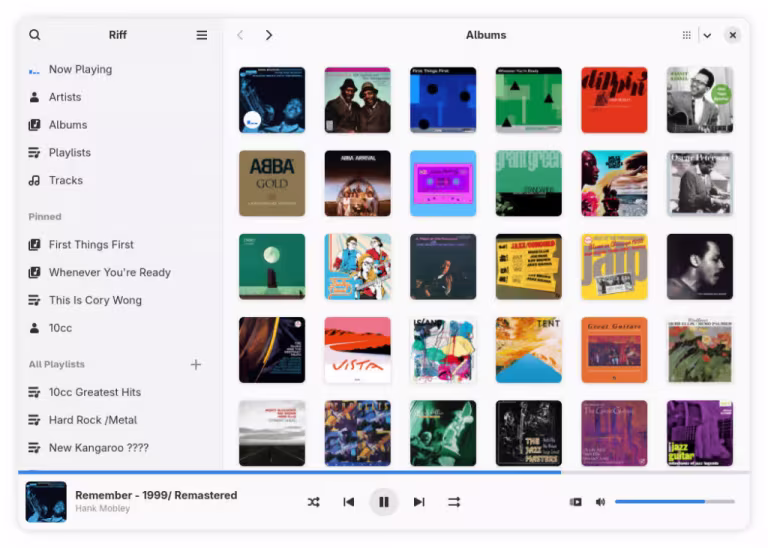Open the Tracks section
This screenshot has width=768, height=548.
(x=120, y=180)
